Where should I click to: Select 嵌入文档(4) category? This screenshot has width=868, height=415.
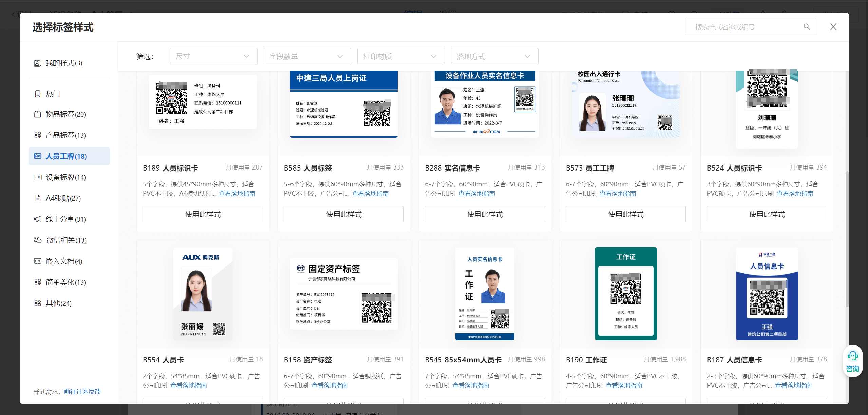(69, 261)
